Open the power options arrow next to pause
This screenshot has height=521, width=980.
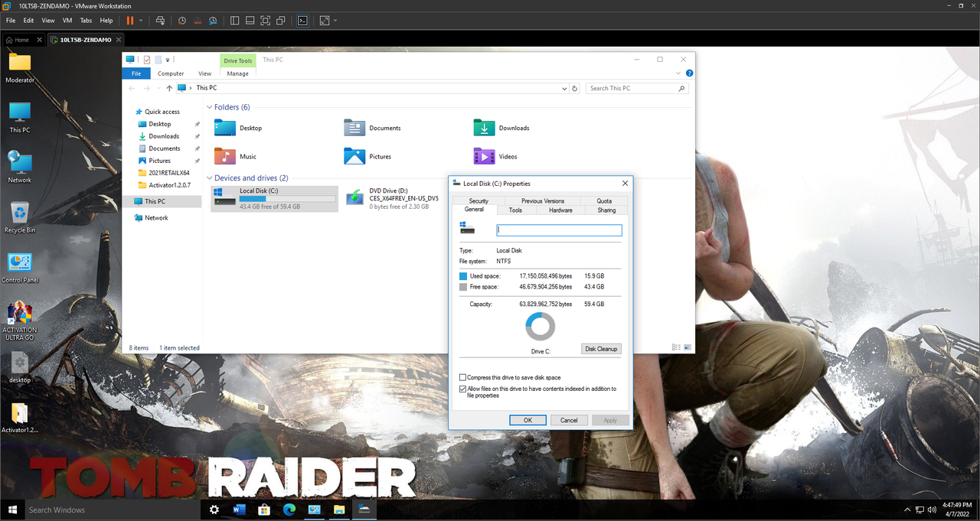click(140, 21)
